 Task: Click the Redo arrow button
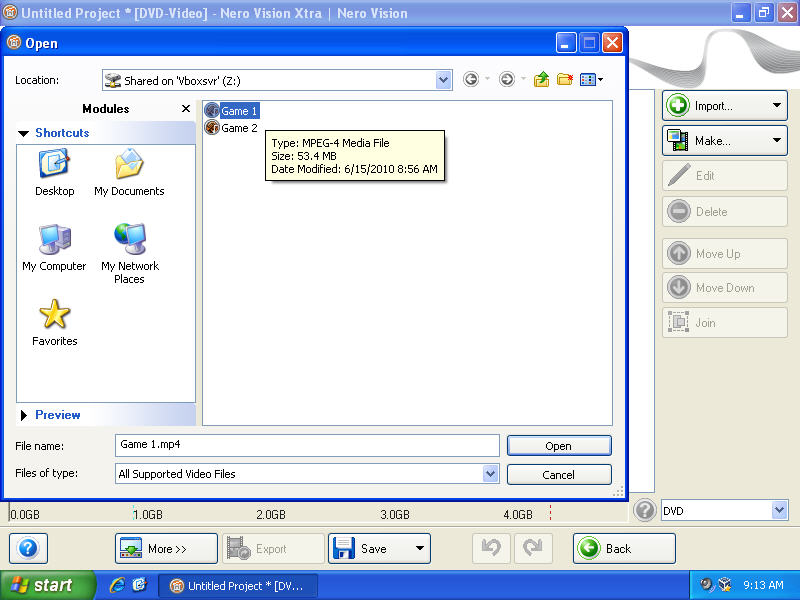click(x=533, y=548)
